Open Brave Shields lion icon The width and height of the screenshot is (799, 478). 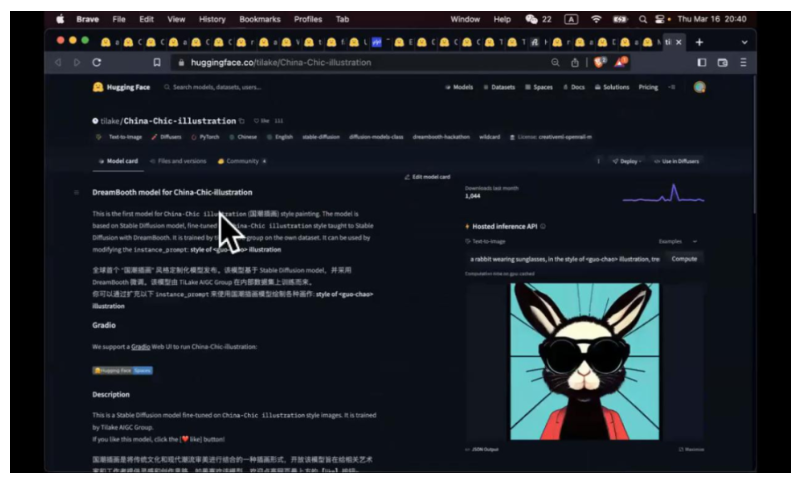(x=600, y=62)
